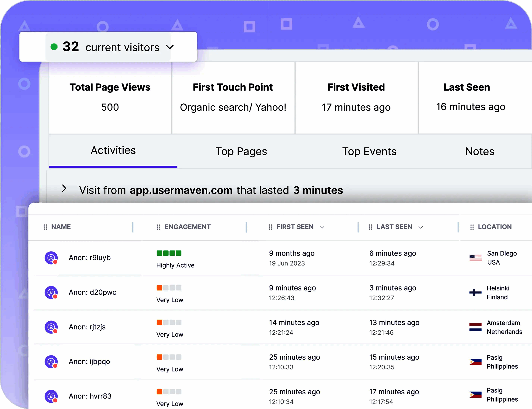This screenshot has width=532, height=409.
Task: Click the avatar icon for Anon: d20pwc
Action: tap(51, 292)
